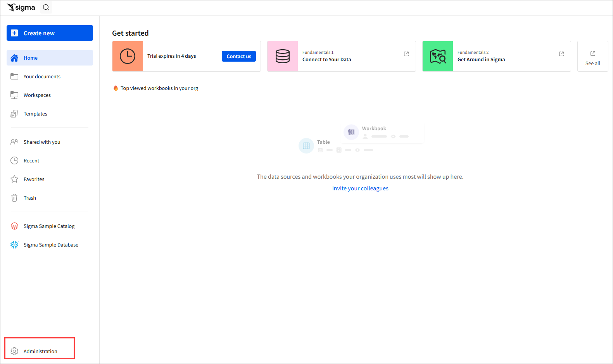Viewport: 613px width, 364px height.
Task: Click the Templates icon
Action: 14,114
